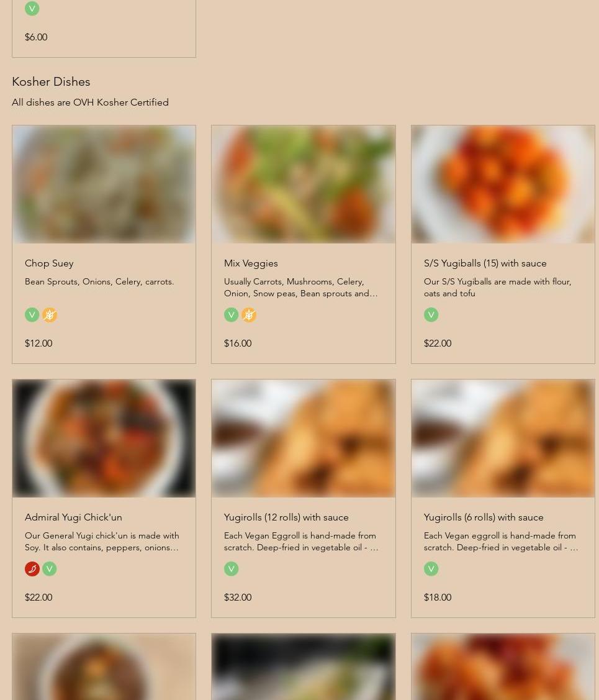Click the gluten-free wheat icon under Mix Veggies
The image size is (599, 700).
click(x=249, y=315)
